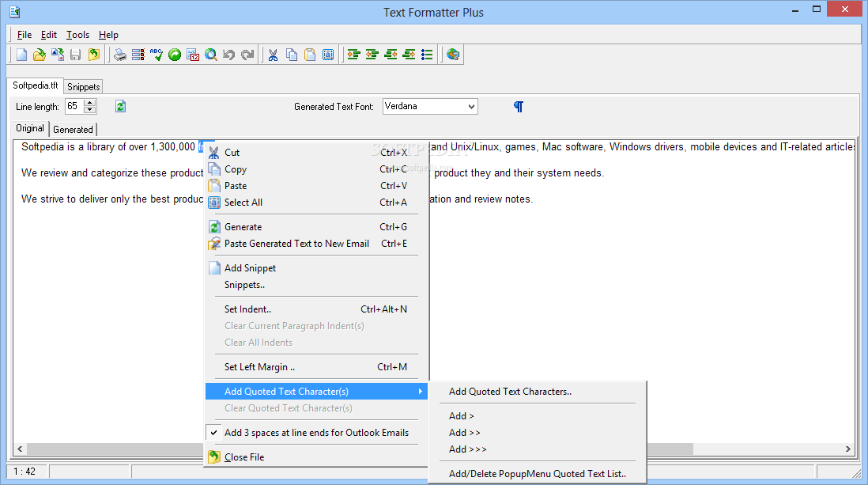Click the Print toolbar icon
Viewport: 868px width, 485px height.
pyautogui.click(x=119, y=55)
